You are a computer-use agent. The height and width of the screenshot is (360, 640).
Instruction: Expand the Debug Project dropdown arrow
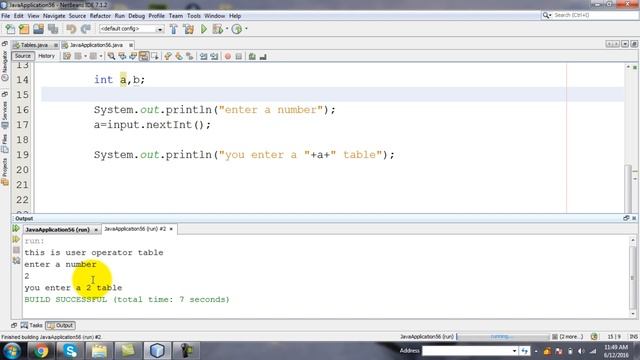click(227, 29)
